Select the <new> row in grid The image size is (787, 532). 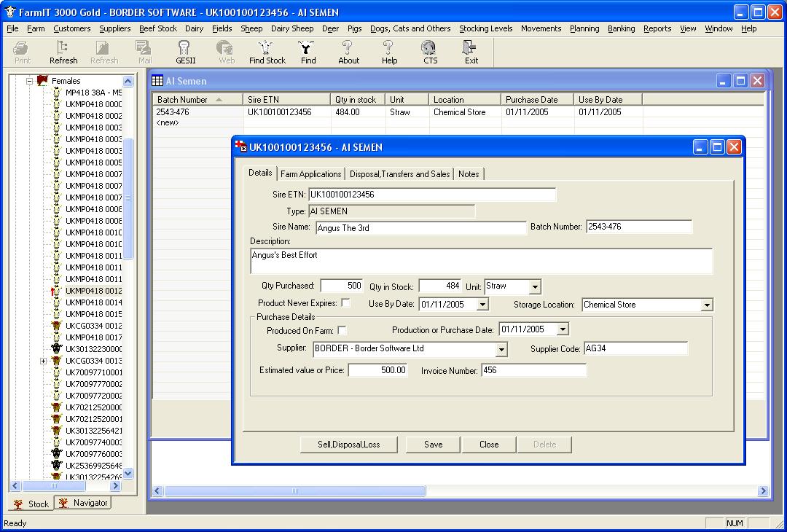pos(168,123)
